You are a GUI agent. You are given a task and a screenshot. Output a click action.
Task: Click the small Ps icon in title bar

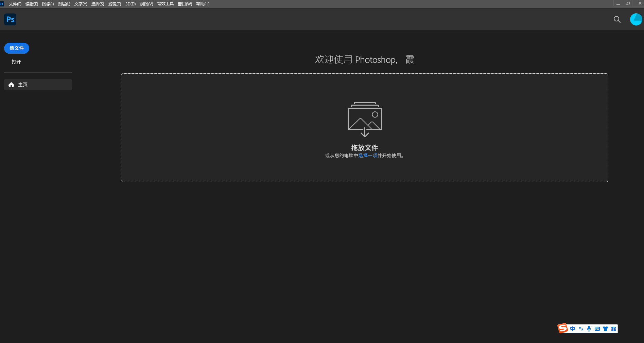tap(2, 4)
